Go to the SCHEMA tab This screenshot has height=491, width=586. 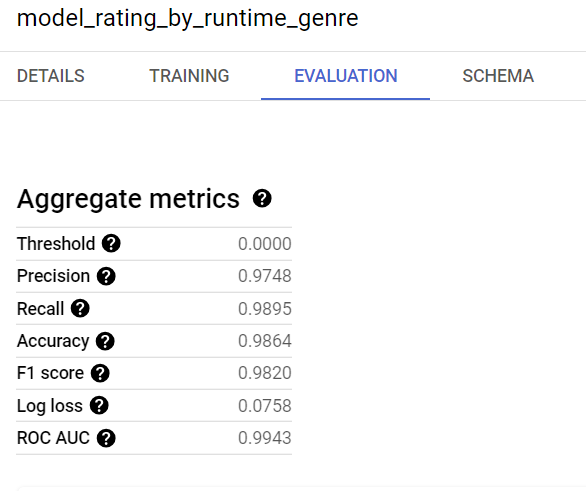pos(498,76)
